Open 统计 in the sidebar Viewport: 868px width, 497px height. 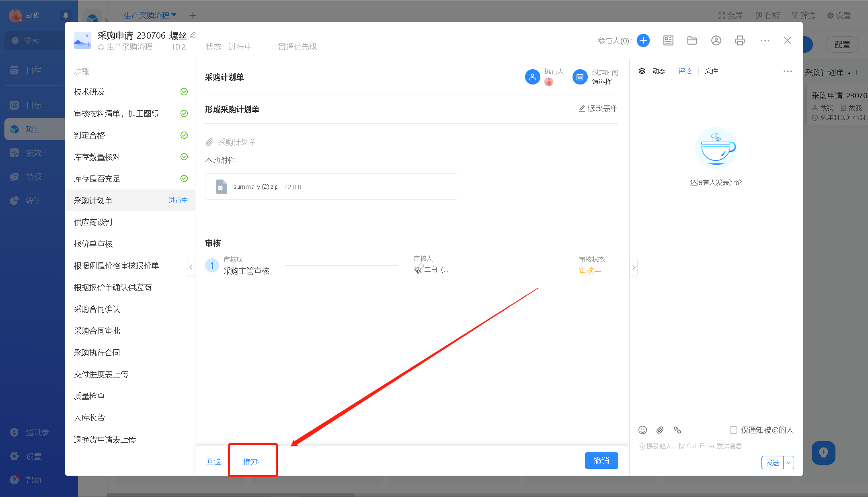coord(33,200)
